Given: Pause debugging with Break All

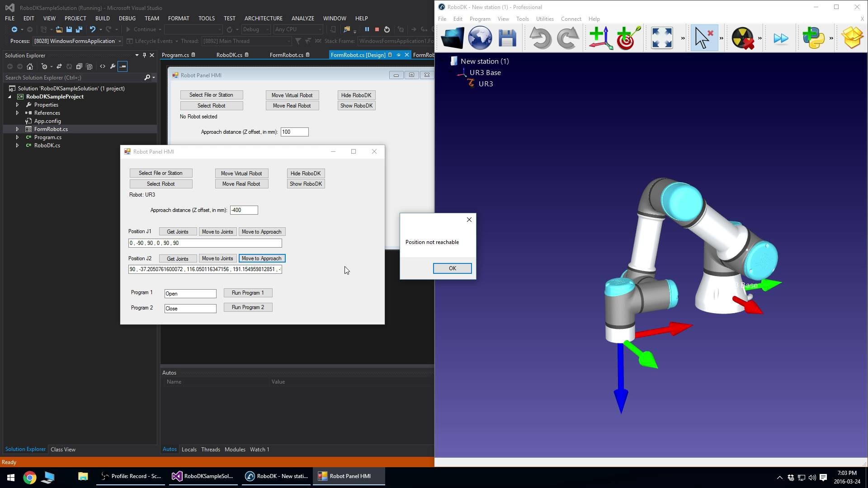Looking at the screenshot, I should 367,29.
